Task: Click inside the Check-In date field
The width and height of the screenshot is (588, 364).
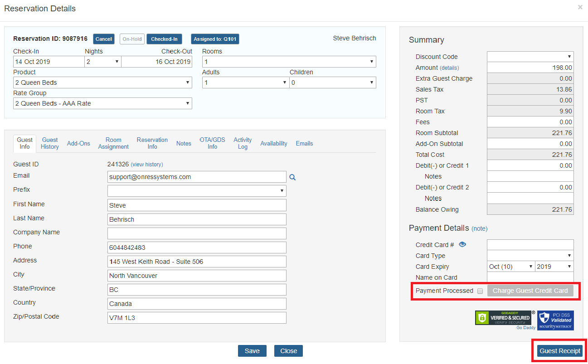Action: click(x=48, y=61)
